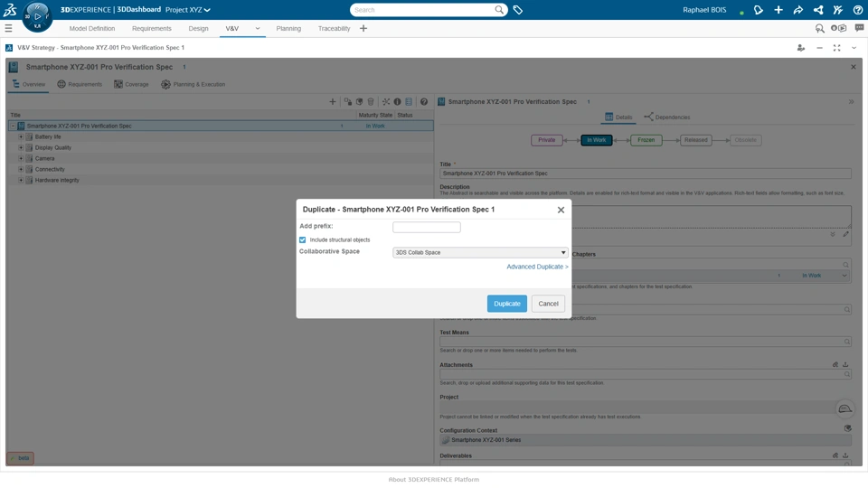
Task: Click the Add prefix input field
Action: click(x=426, y=227)
